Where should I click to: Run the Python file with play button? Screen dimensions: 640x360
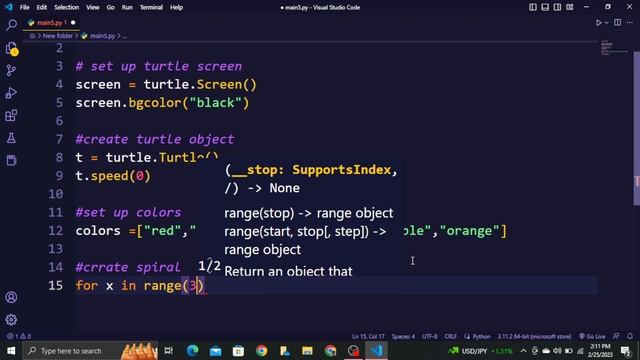tap(598, 23)
